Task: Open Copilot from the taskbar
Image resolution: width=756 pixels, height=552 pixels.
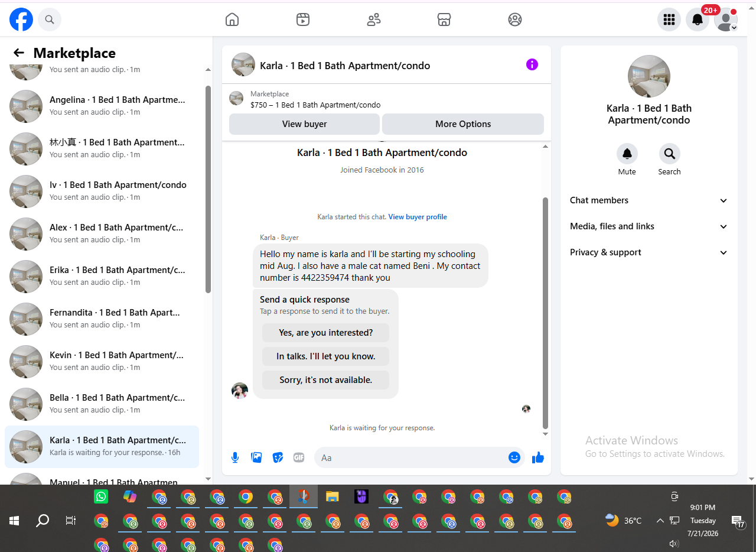Action: pos(130,496)
